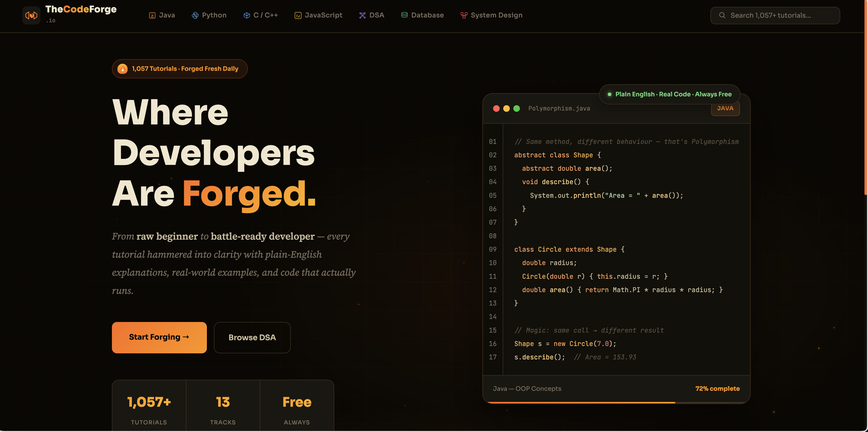868x432 pixels.
Task: Click the TheCodeForge flame logo
Action: pyautogui.click(x=31, y=15)
